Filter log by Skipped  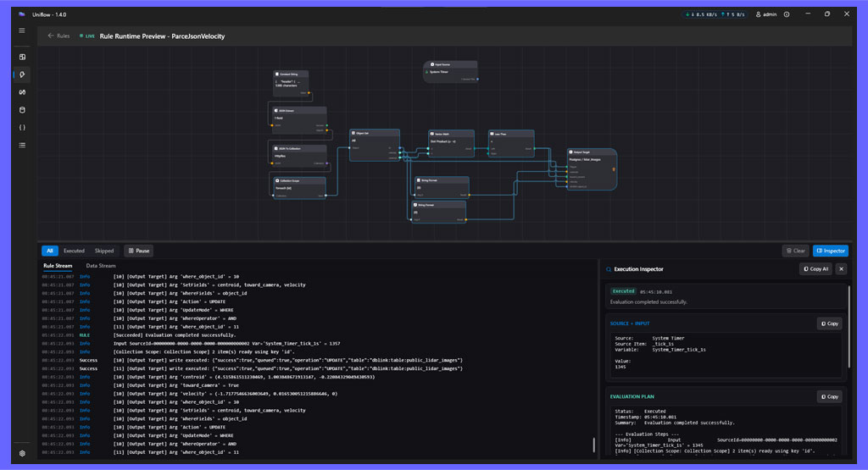tap(104, 251)
